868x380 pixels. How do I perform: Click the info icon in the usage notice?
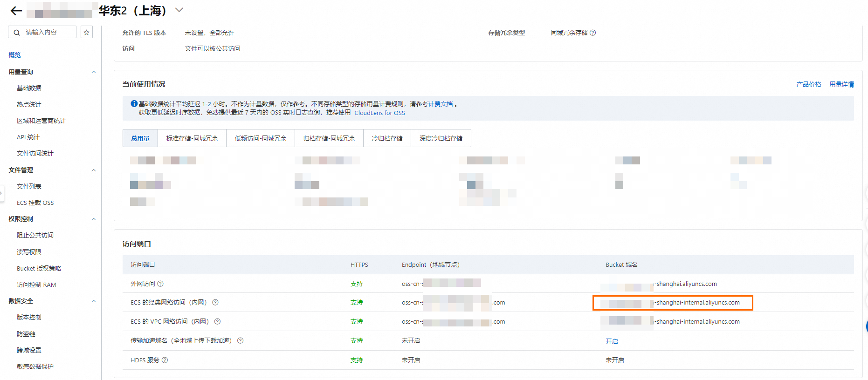pos(134,104)
